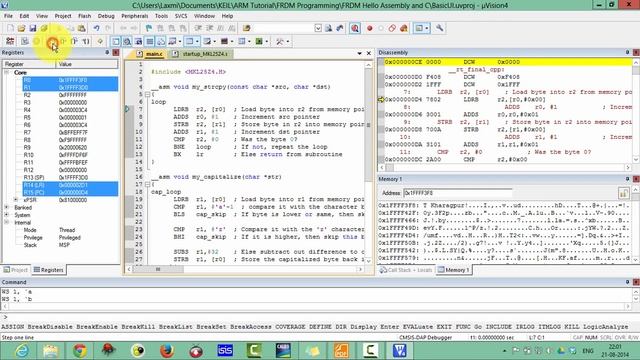This screenshot has height=360, width=640.
Task: Collapse my_capitalize code fold at line 17
Action: point(147,184)
